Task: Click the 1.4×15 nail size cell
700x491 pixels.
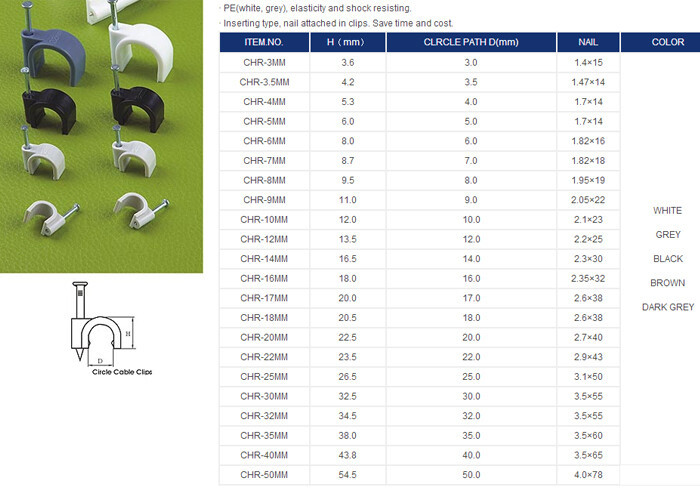Action: coord(588,62)
